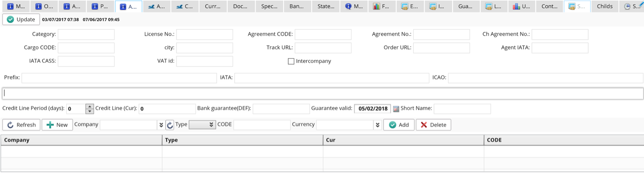Increase Credit Line Period with up arrow
644x184 pixels.
click(90, 106)
